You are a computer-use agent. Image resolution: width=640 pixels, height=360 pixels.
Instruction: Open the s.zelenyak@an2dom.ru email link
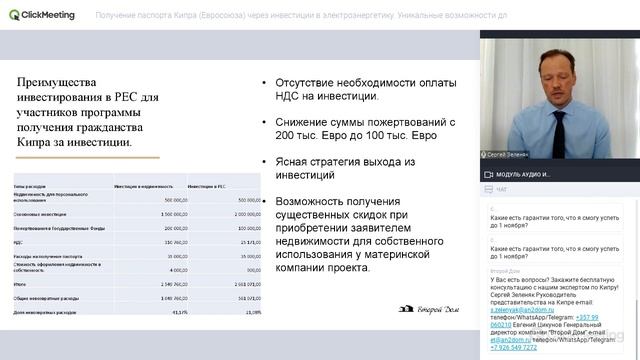coord(522,310)
